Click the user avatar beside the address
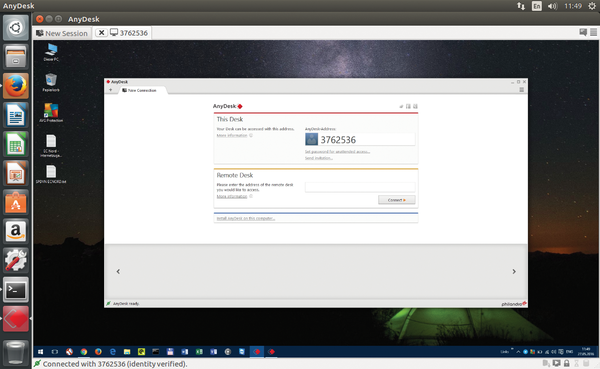Image resolution: width=600 pixels, height=369 pixels. coord(311,139)
